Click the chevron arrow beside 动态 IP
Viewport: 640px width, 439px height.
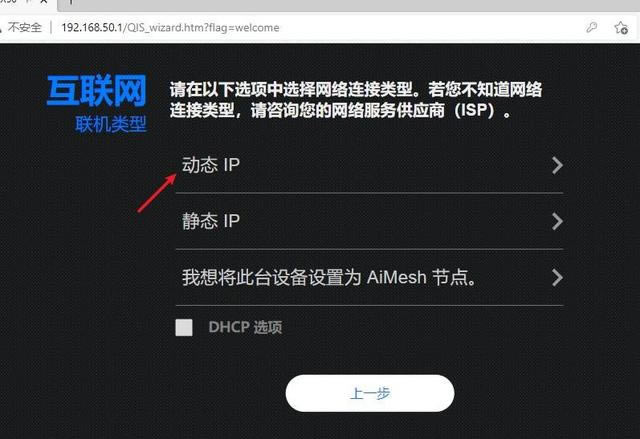click(x=557, y=165)
